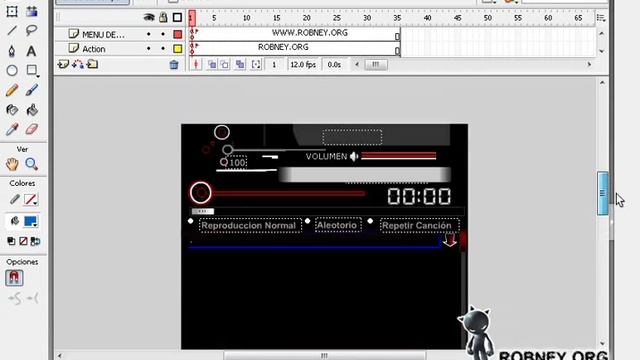640x360 pixels.
Task: Select the Brush tool
Action: coord(31,90)
